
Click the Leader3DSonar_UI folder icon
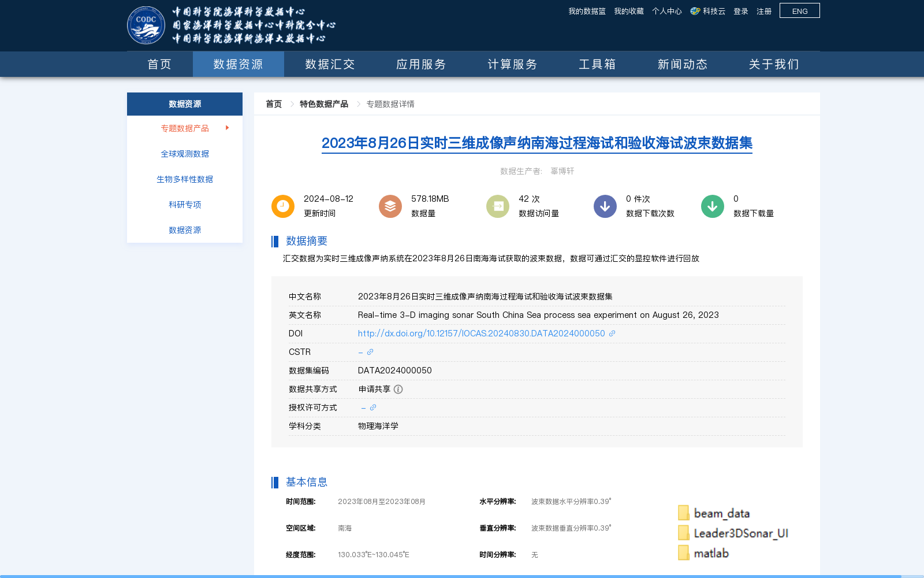[x=684, y=533]
